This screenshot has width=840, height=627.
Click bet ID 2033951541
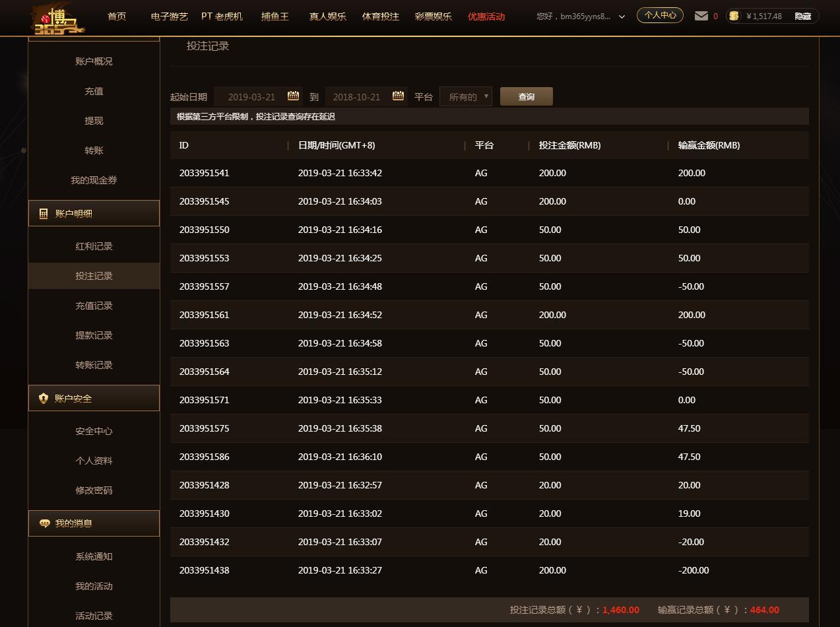tap(205, 173)
